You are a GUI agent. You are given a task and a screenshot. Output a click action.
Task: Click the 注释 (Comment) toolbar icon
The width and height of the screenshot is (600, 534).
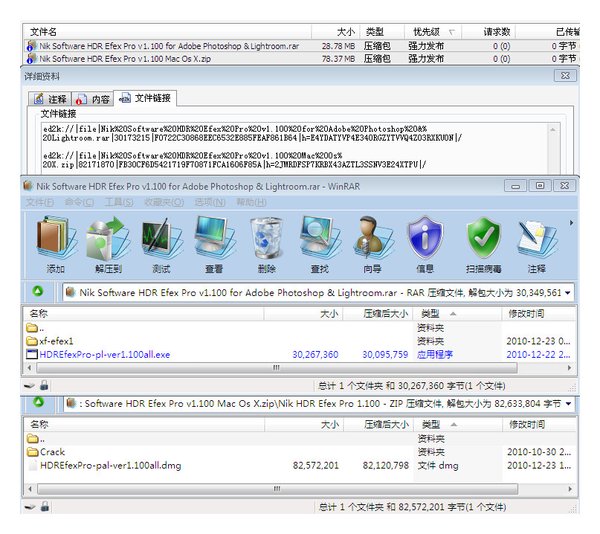536,238
